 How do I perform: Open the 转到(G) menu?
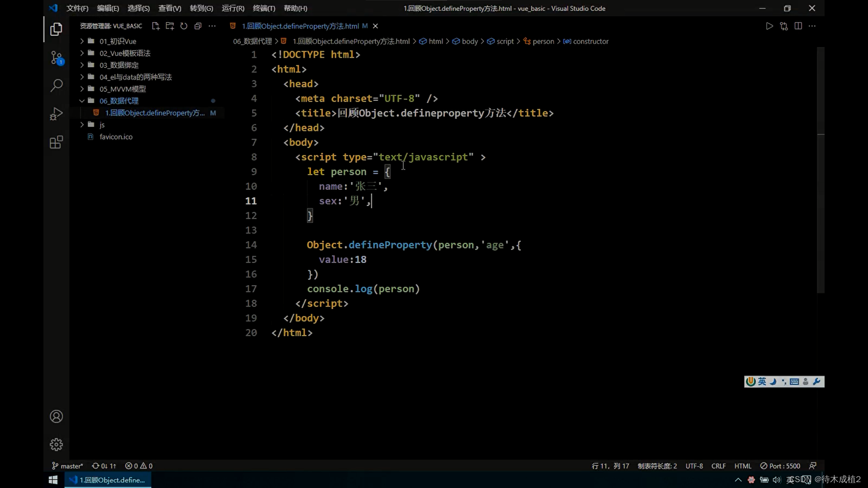click(x=202, y=8)
